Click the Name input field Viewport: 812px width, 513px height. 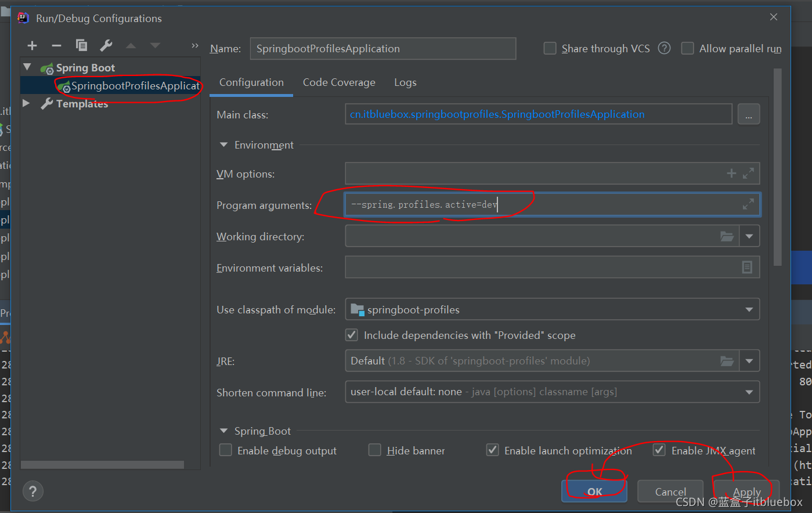point(383,48)
